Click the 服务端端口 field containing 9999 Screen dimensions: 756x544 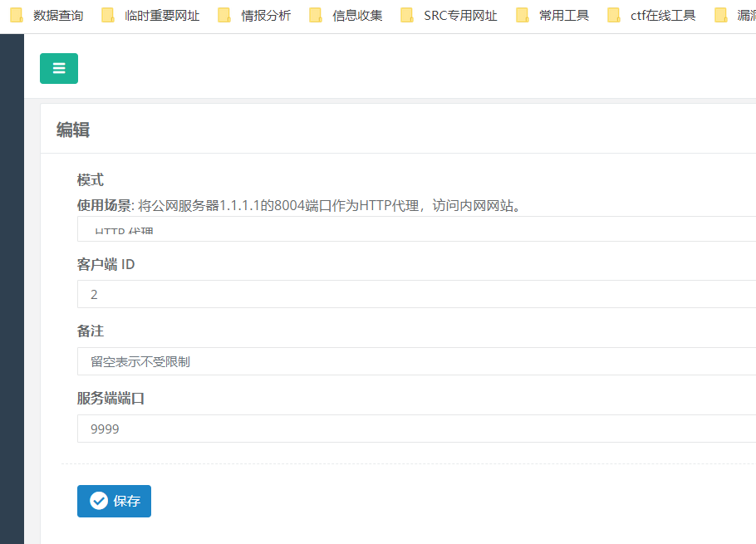415,429
